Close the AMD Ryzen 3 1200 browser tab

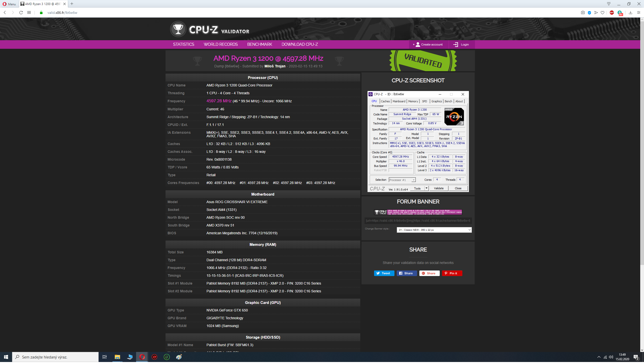64,4
